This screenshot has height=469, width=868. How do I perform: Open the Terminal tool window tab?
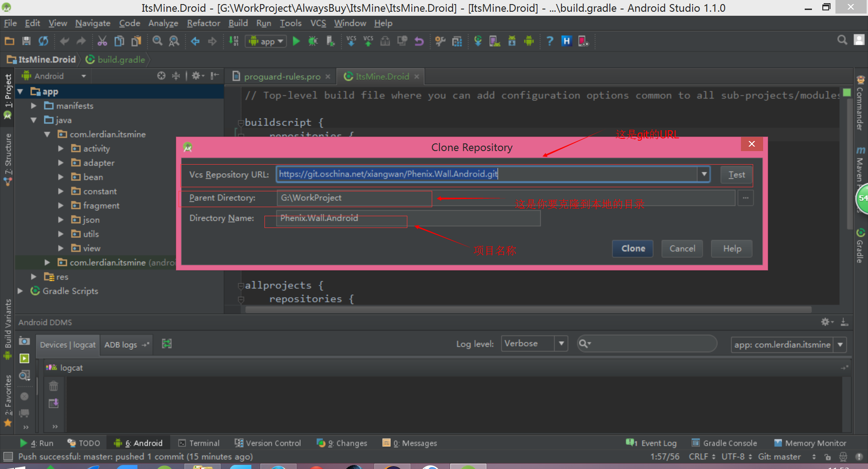199,443
